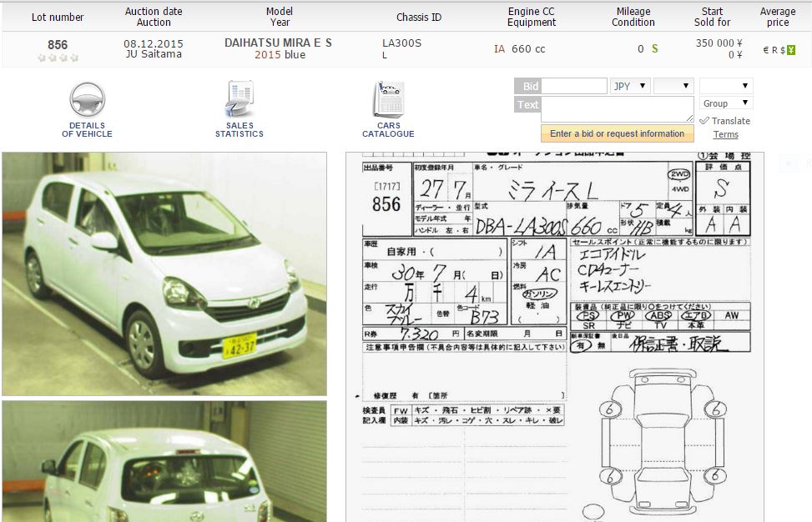Click the Average price column header
Image resolution: width=812 pixels, height=522 pixels.
tap(778, 17)
